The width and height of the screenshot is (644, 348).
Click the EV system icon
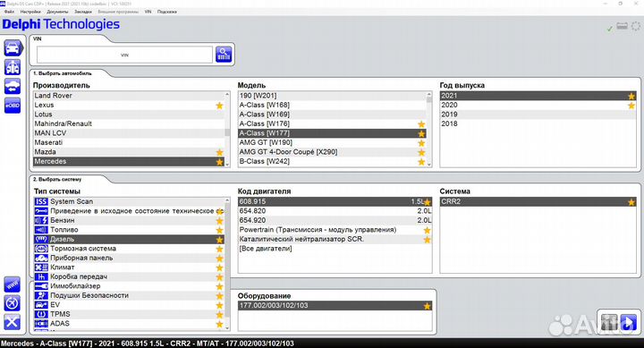point(41,305)
